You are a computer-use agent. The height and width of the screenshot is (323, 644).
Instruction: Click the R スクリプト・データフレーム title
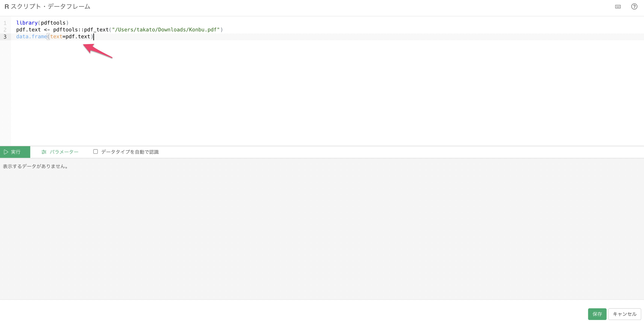[x=47, y=6]
